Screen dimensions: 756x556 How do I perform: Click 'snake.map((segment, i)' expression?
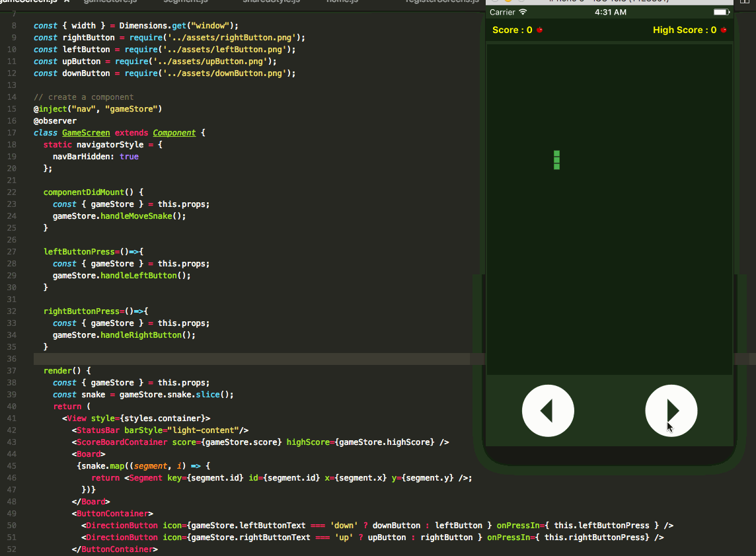[131, 466]
